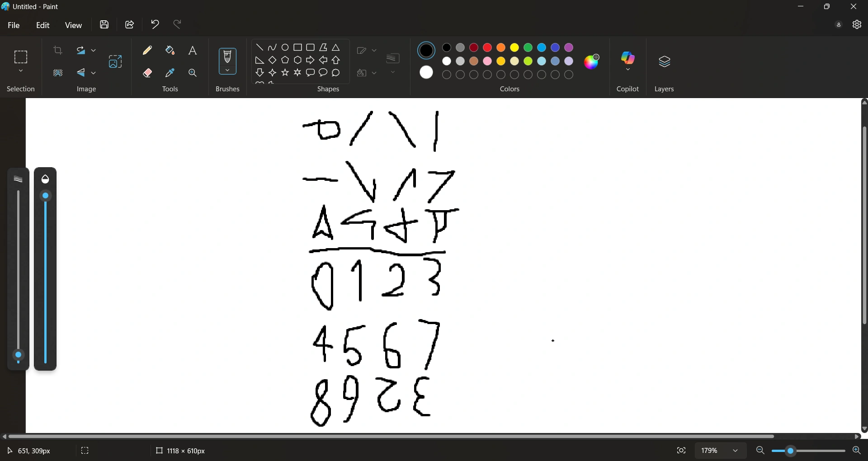The width and height of the screenshot is (868, 461).
Task: Select the Magnifier tool
Action: 193,73
